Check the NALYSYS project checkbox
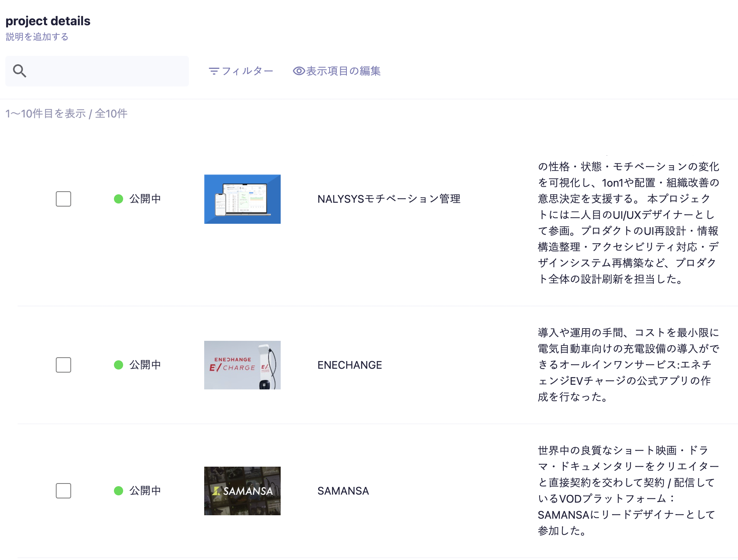This screenshot has width=738, height=560. point(63,199)
